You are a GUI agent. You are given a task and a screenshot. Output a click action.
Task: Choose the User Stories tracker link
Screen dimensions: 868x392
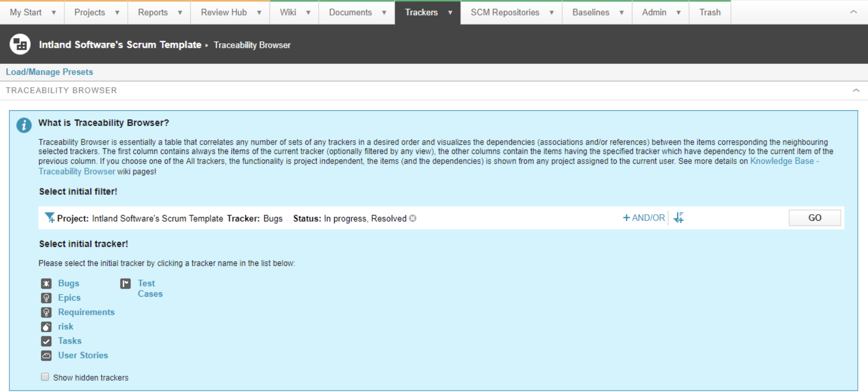pos(83,355)
